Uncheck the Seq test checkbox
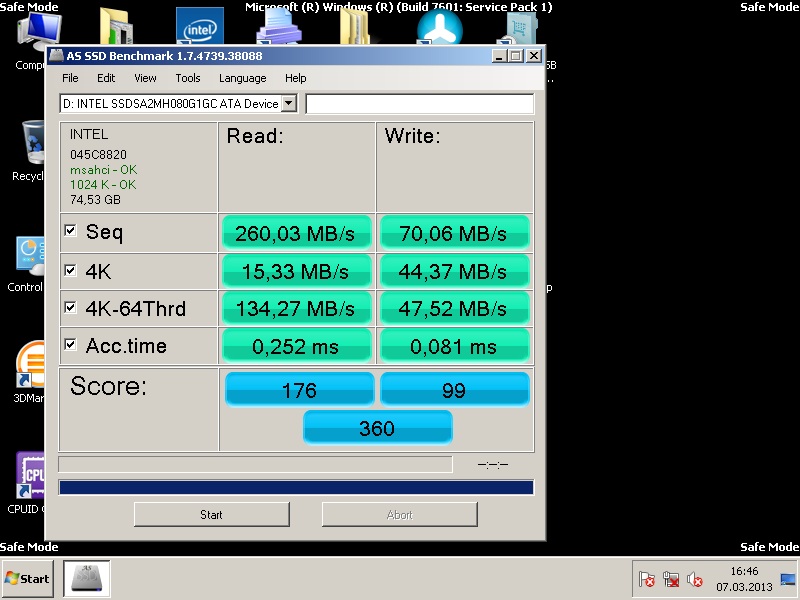Image resolution: width=800 pixels, height=600 pixels. 70,231
